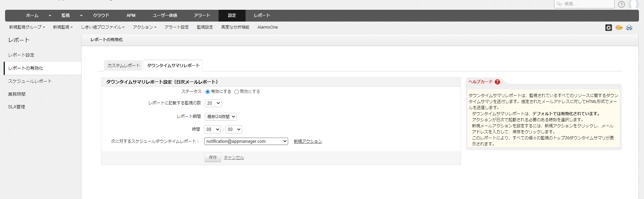Open the 設定 main menu
Image resolution: width=644 pixels, height=199 pixels.
[x=232, y=15]
